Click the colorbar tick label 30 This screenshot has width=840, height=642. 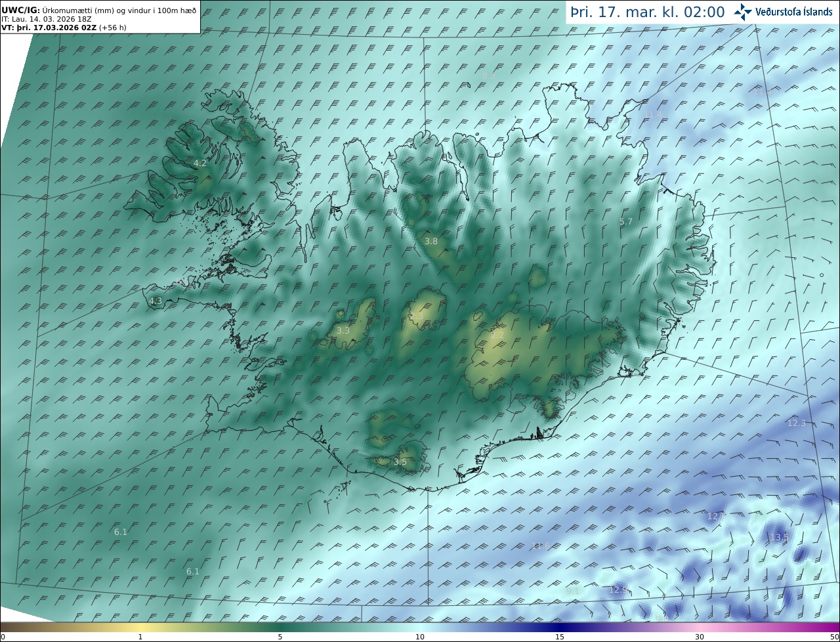tap(700, 637)
